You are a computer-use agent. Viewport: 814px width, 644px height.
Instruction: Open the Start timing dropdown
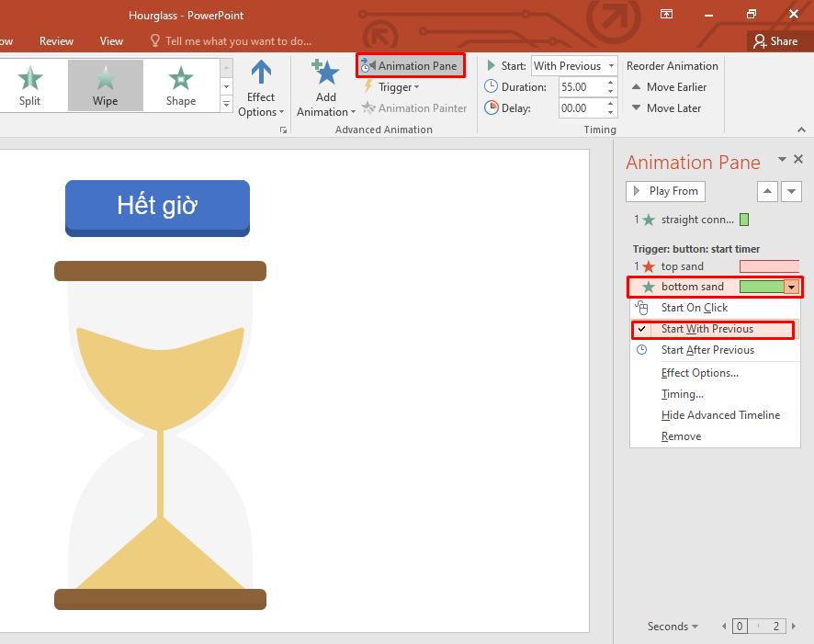tap(611, 65)
